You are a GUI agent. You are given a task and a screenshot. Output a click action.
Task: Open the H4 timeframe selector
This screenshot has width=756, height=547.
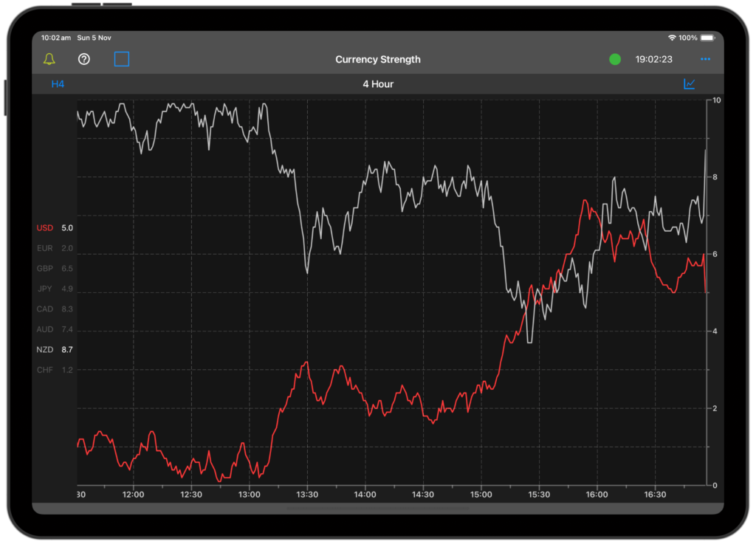(58, 84)
